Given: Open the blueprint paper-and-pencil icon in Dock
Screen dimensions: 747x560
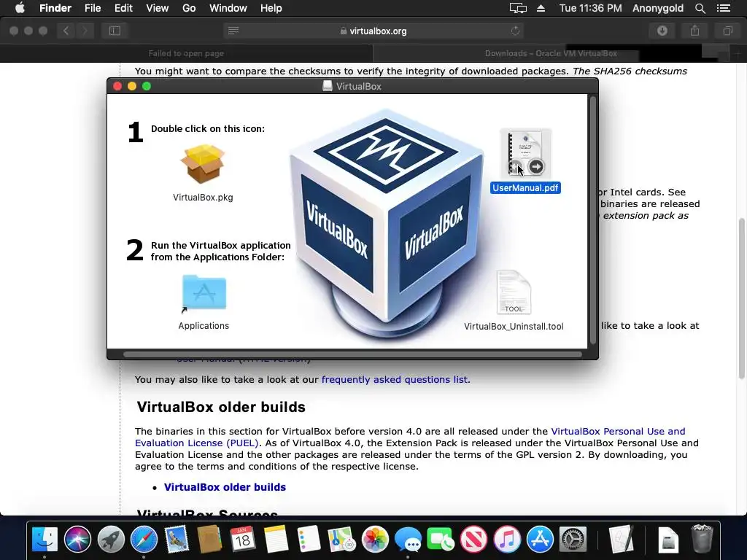Looking at the screenshot, I should tap(622, 540).
